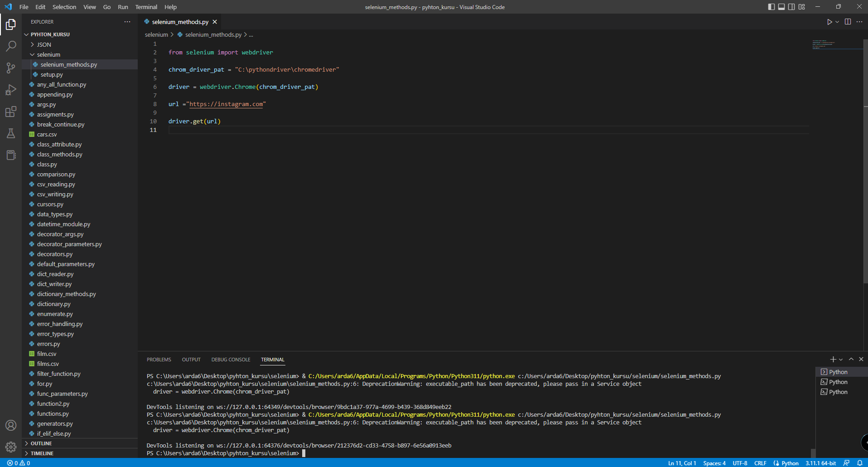Viewport: 868px width, 467px height.
Task: Open the Terminal menu
Action: [x=146, y=7]
